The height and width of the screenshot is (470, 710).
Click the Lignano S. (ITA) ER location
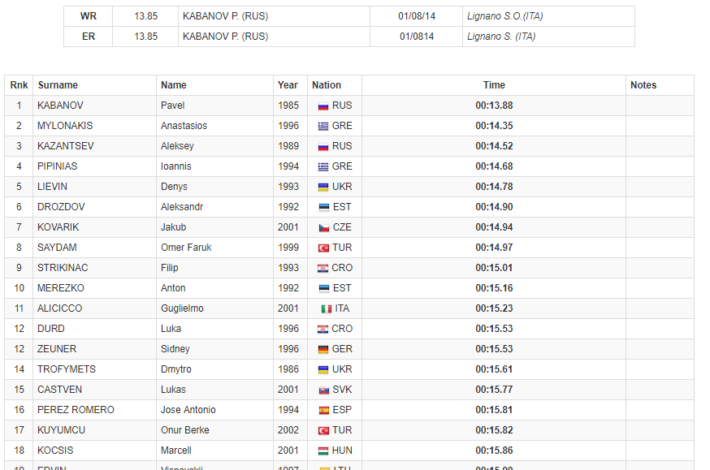point(501,37)
